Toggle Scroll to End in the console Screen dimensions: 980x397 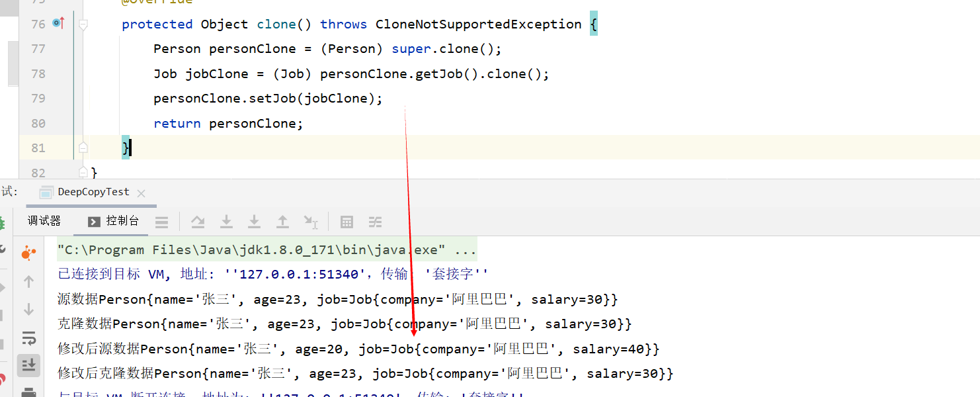[28, 365]
